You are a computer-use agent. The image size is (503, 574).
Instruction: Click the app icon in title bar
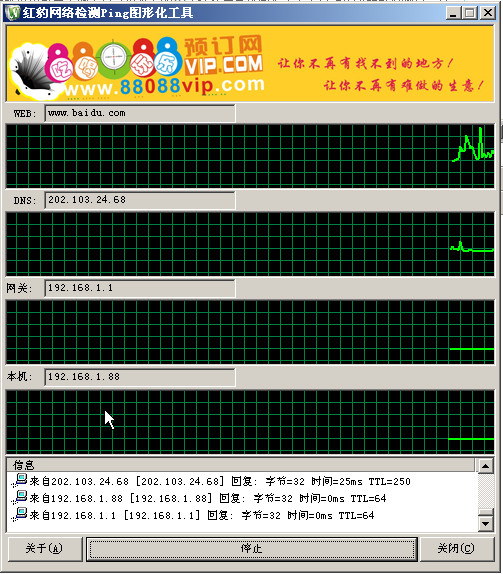click(x=13, y=13)
